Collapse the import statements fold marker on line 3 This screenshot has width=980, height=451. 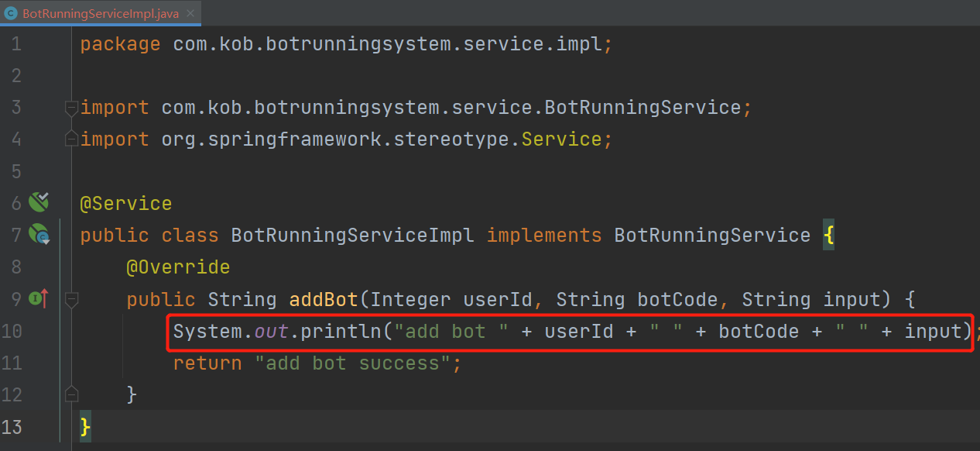(71, 108)
